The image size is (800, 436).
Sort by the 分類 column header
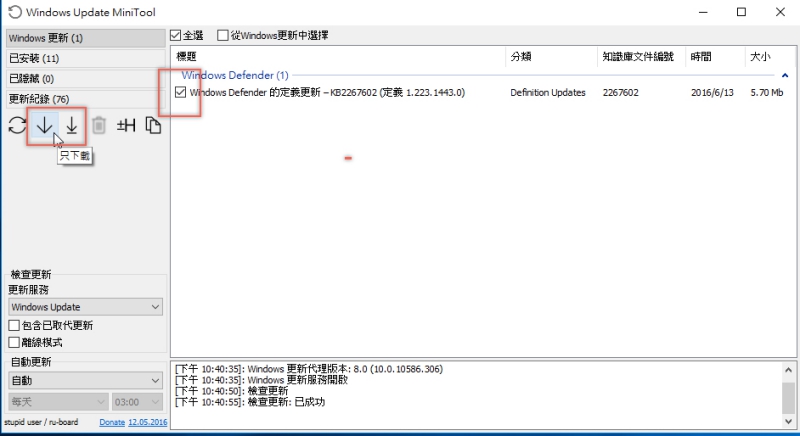tap(552, 57)
